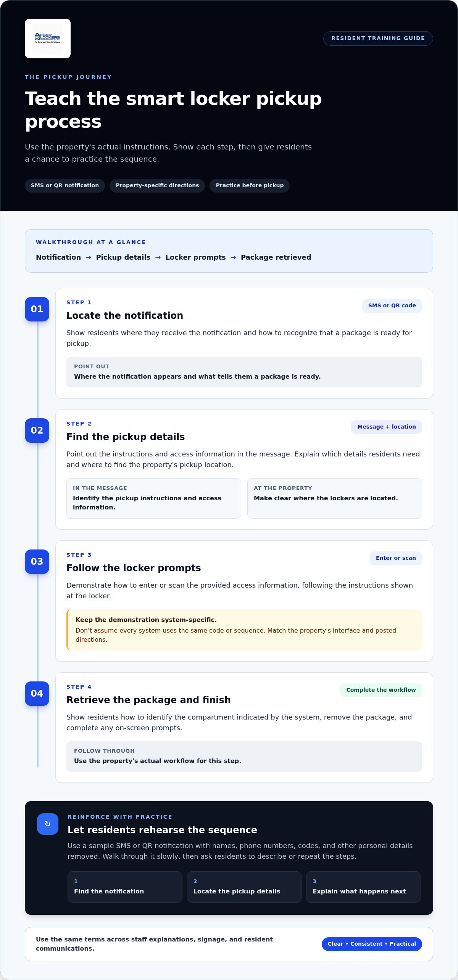The height and width of the screenshot is (980, 458).
Task: Click the Practice before pickup chip
Action: pos(250,186)
